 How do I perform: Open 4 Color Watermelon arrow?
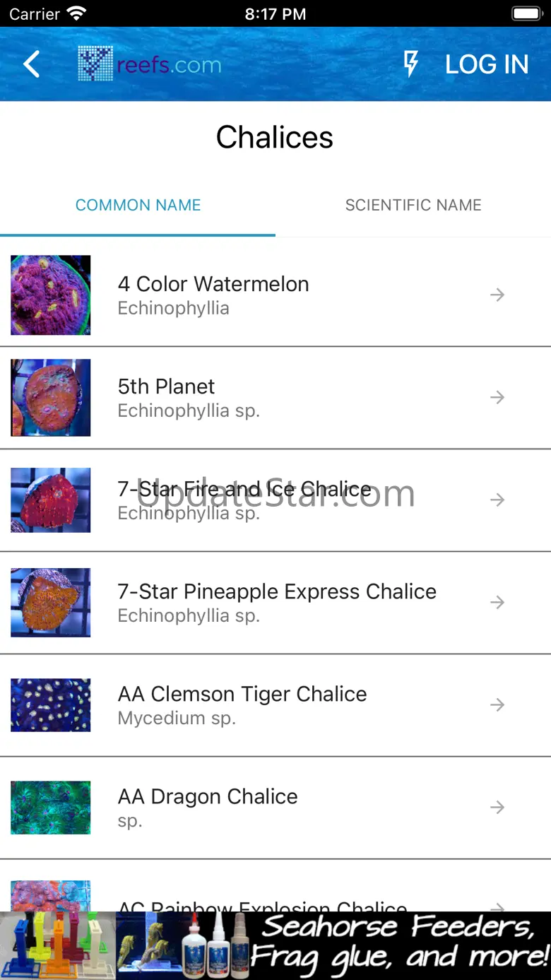pos(497,295)
